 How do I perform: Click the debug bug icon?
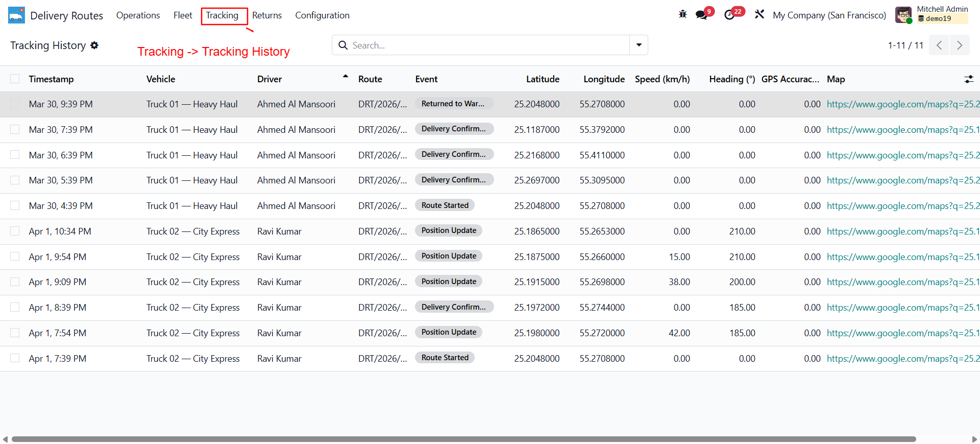click(x=682, y=14)
